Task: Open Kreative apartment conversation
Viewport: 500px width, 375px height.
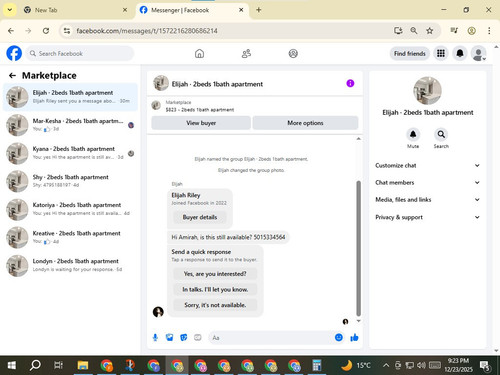Action: 70,237
